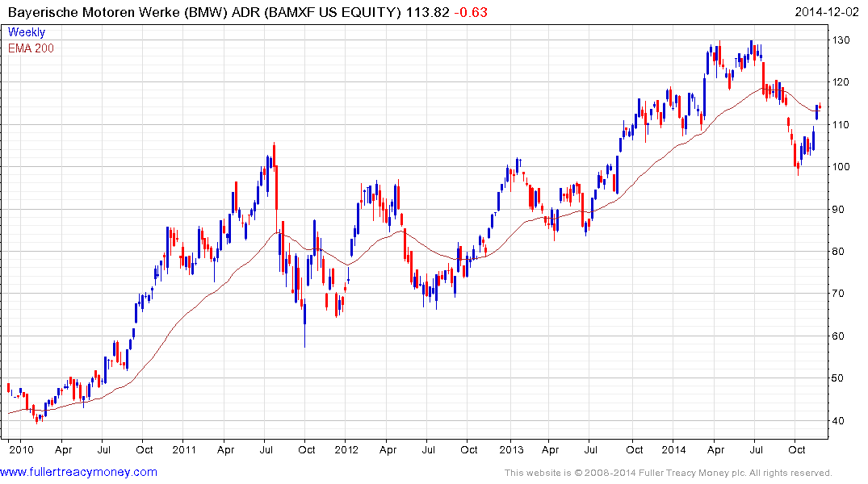Click the 2013 year label on time axis
The width and height of the screenshot is (868, 484).
tap(510, 449)
